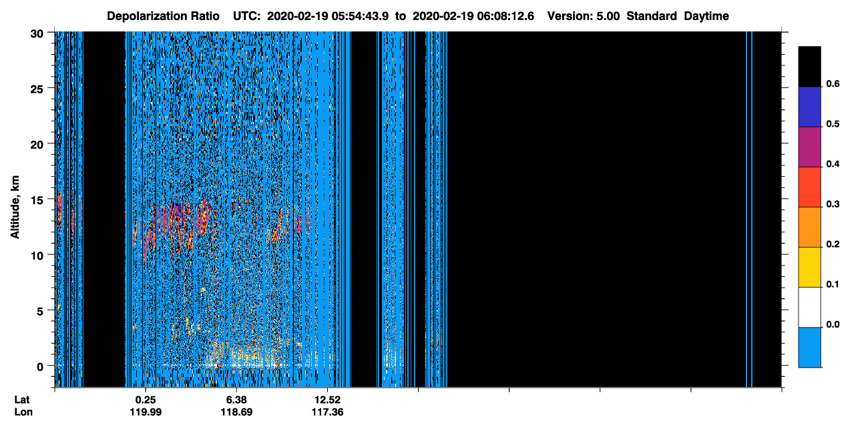Click the 'Standard' text in the title
Screen dimensions: 868x445
click(x=652, y=16)
